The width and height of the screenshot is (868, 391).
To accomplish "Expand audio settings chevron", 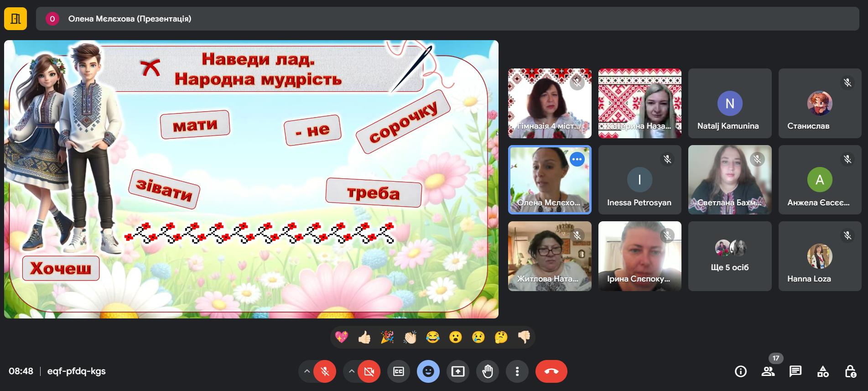I will pyautogui.click(x=307, y=371).
